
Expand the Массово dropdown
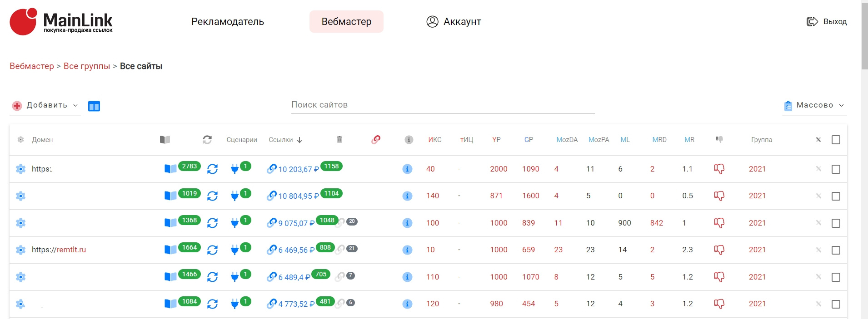click(814, 105)
